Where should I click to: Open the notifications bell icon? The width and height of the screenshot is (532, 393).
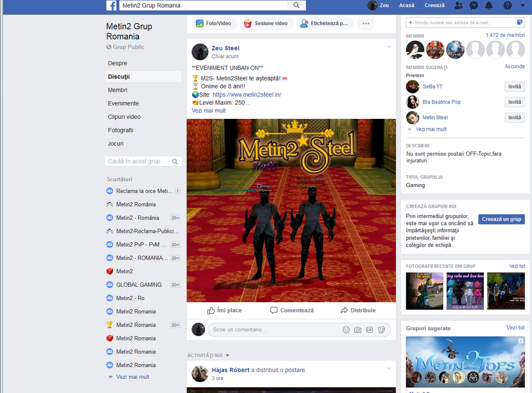(489, 5)
